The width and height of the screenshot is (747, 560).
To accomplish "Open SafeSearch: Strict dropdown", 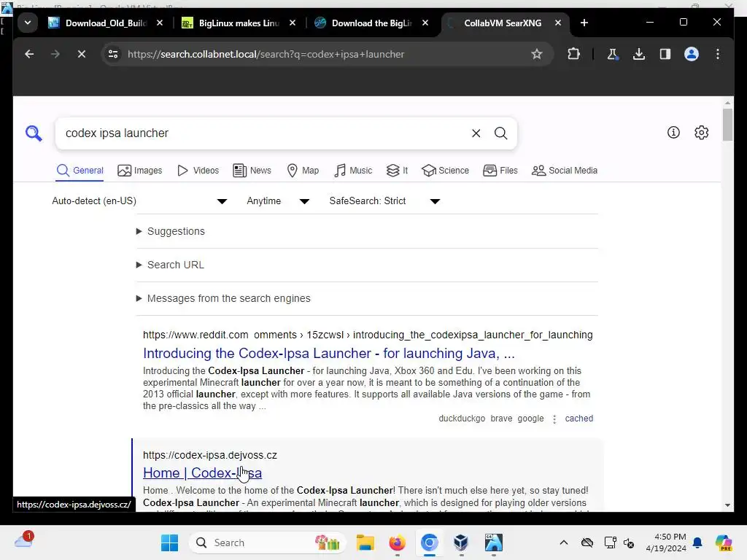I will pyautogui.click(x=384, y=201).
